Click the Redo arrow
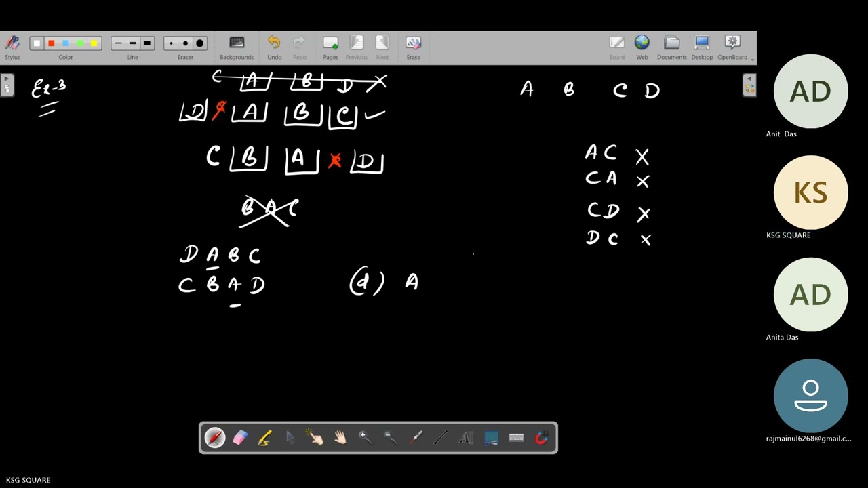The width and height of the screenshot is (868, 488). [299, 47]
